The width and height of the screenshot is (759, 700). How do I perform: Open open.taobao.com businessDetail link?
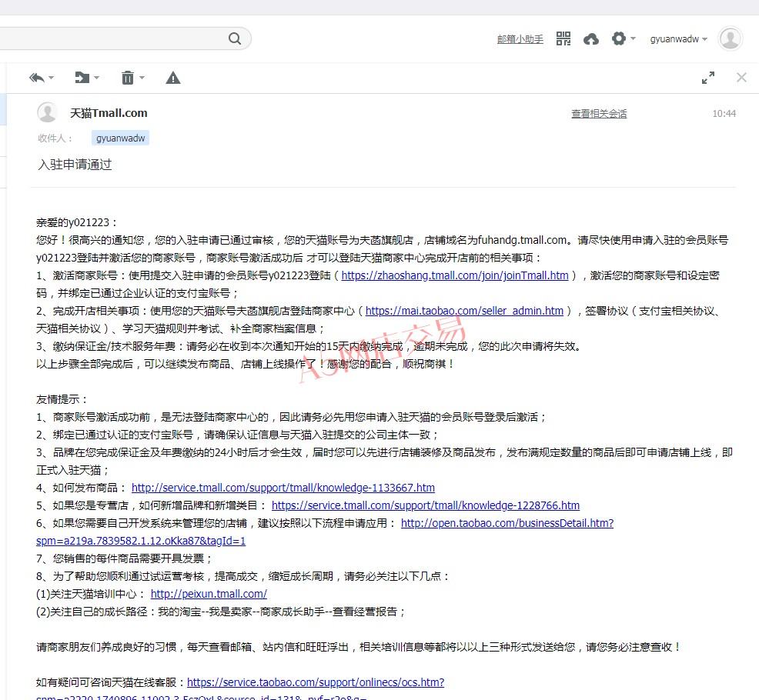point(507,523)
